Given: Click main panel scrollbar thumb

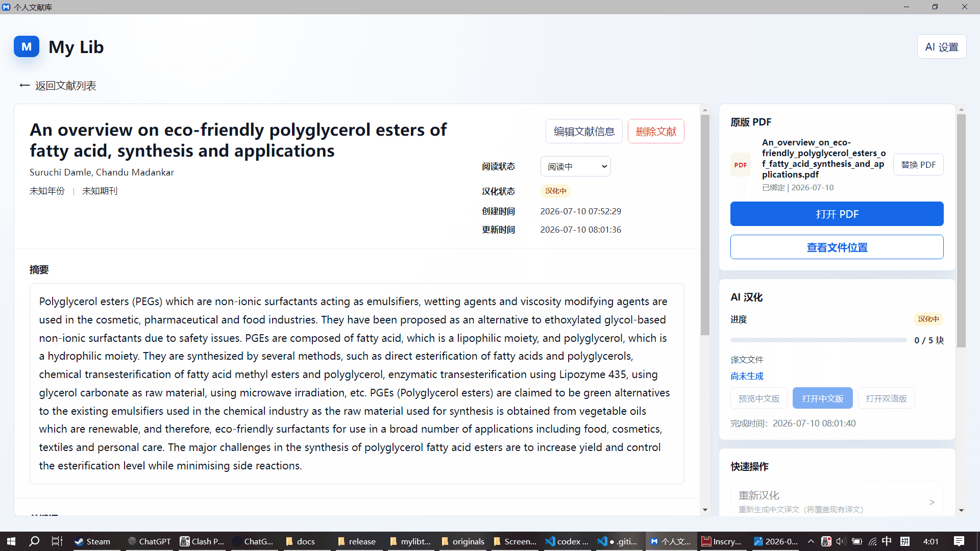Looking at the screenshot, I should point(705,224).
